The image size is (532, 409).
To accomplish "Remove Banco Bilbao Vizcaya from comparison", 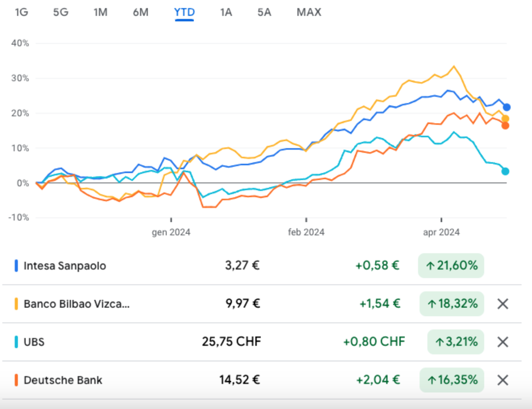I will coord(503,304).
